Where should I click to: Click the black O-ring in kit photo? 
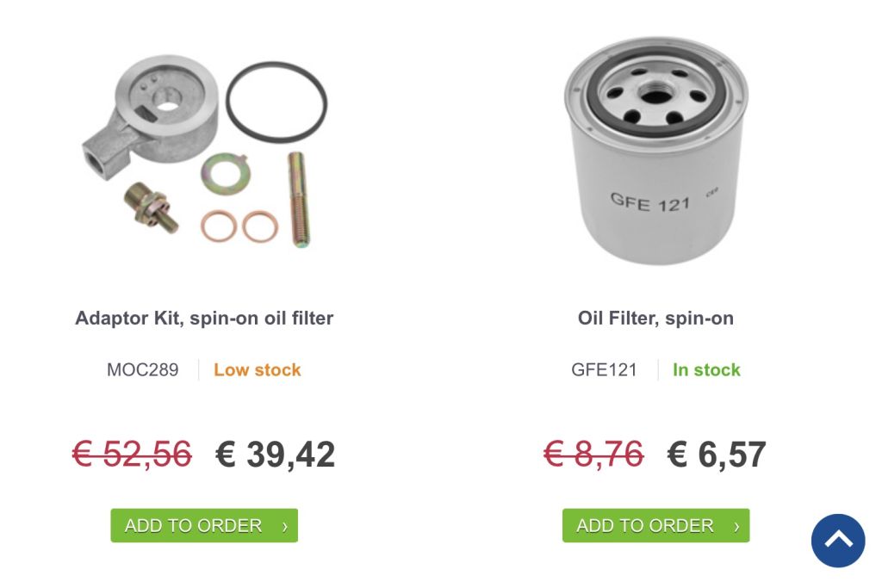(276, 102)
